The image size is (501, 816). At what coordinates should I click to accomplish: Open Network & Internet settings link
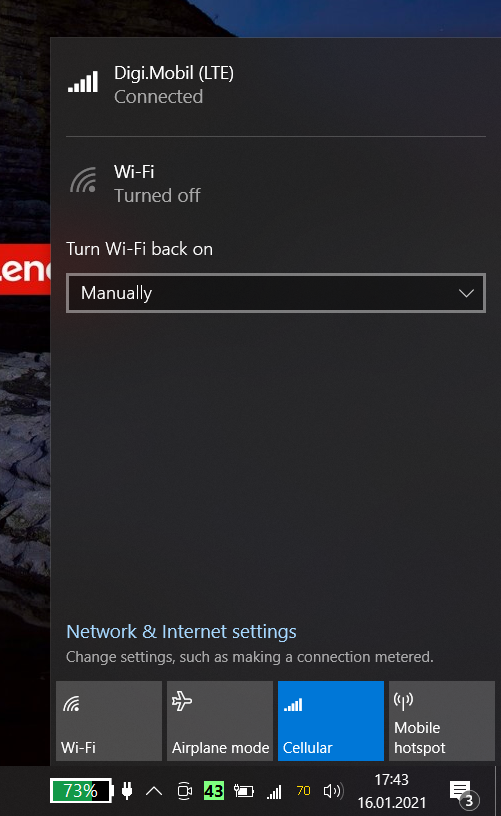(181, 631)
